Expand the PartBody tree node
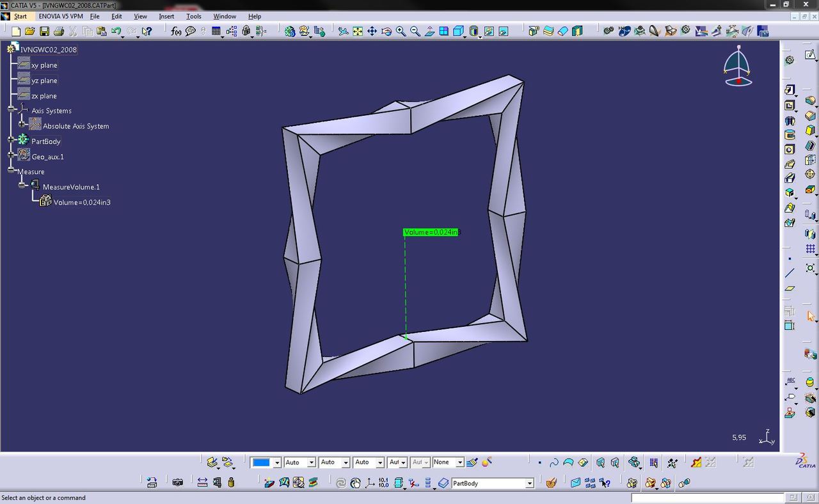This screenshot has height=504, width=819. coord(12,139)
